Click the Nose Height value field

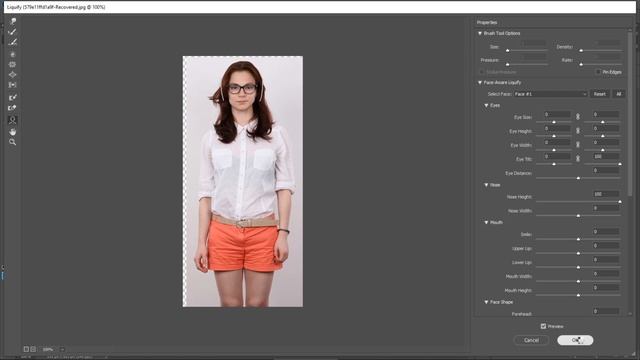(x=606, y=194)
